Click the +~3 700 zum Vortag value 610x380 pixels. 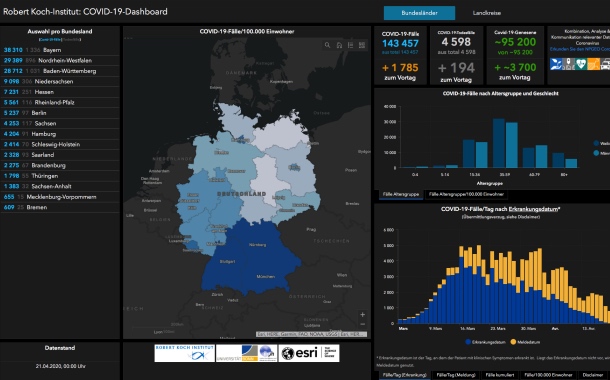pyautogui.click(x=515, y=67)
